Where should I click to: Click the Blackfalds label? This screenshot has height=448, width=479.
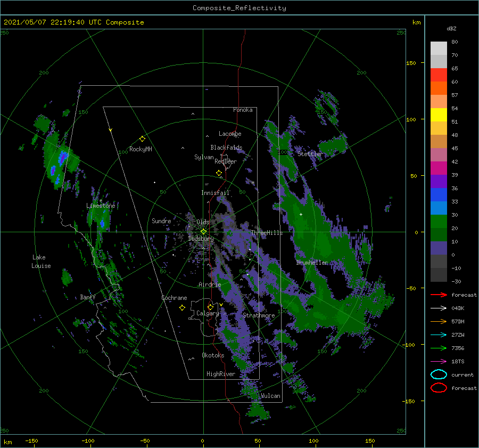pyautogui.click(x=226, y=148)
